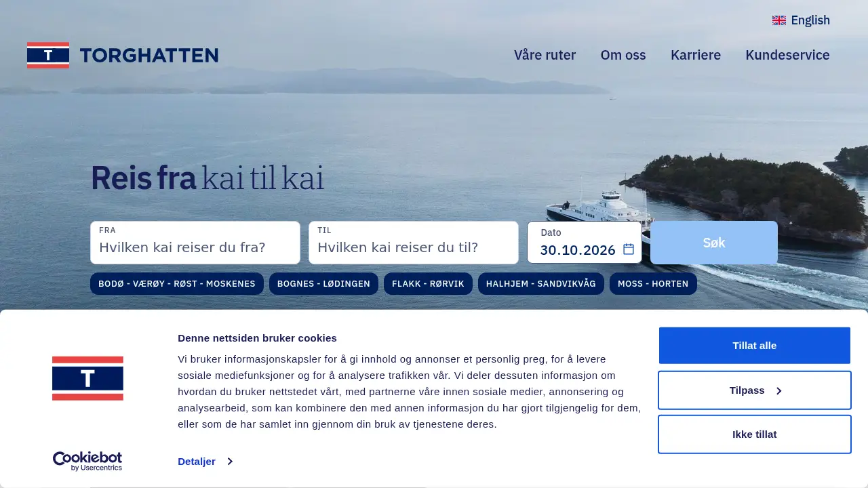
Task: Expand the Tilpass cookie options
Action: click(x=755, y=390)
